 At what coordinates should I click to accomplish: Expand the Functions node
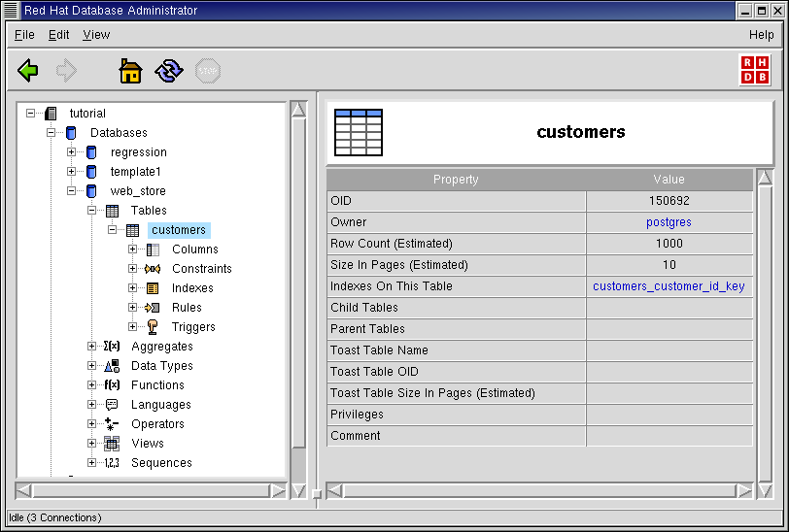(91, 385)
